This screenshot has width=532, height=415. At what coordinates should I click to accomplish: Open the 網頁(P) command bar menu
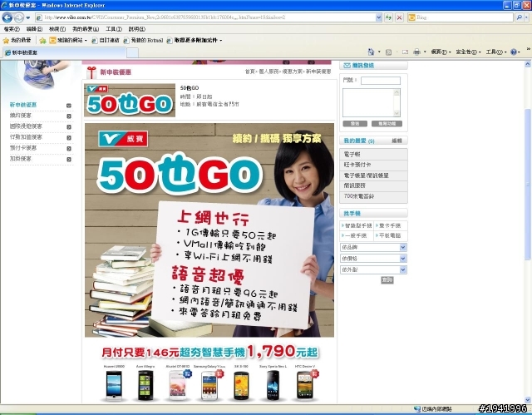pyautogui.click(x=441, y=52)
